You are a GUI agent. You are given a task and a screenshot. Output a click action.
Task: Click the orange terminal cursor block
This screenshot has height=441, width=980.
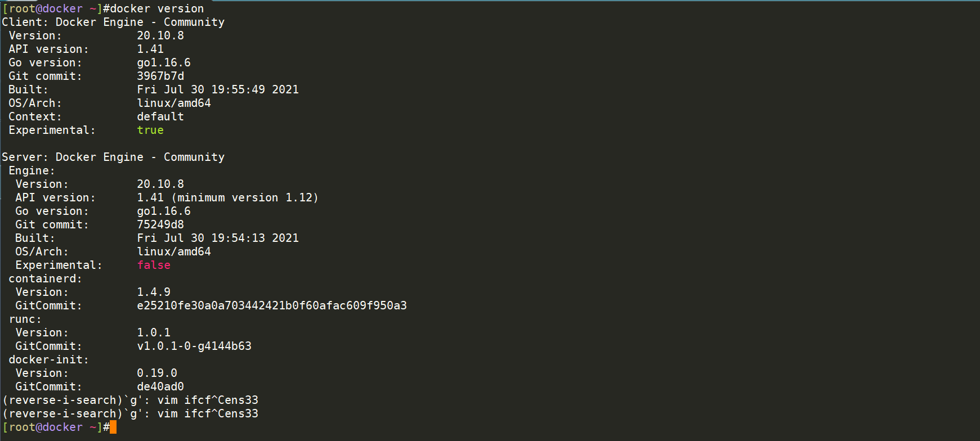coord(113,427)
